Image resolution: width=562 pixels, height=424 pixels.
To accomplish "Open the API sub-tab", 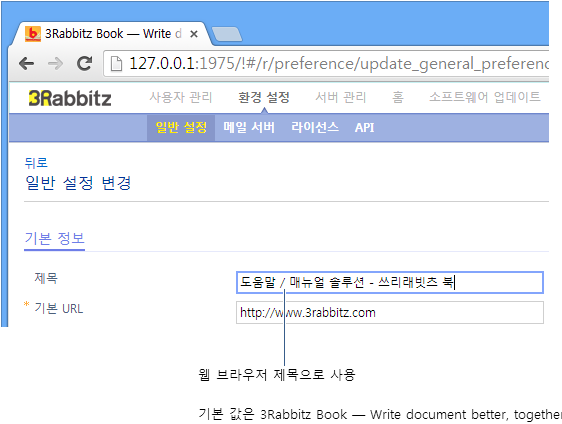I will [365, 128].
